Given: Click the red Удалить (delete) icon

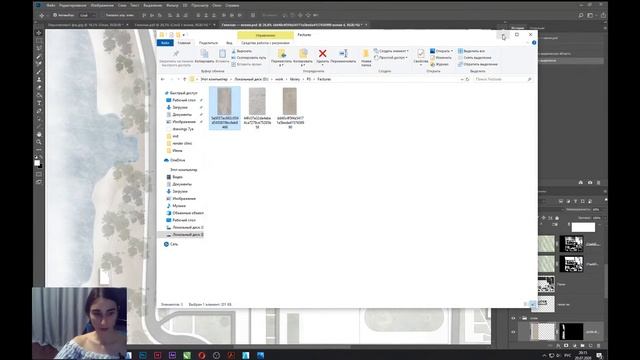Looking at the screenshot, I should click(x=322, y=53).
